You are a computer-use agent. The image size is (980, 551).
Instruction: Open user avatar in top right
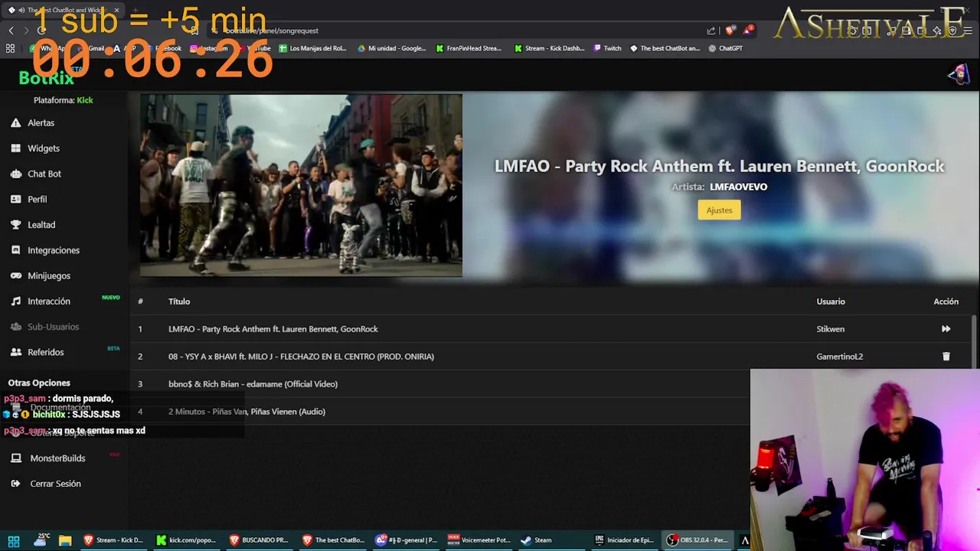coord(958,74)
